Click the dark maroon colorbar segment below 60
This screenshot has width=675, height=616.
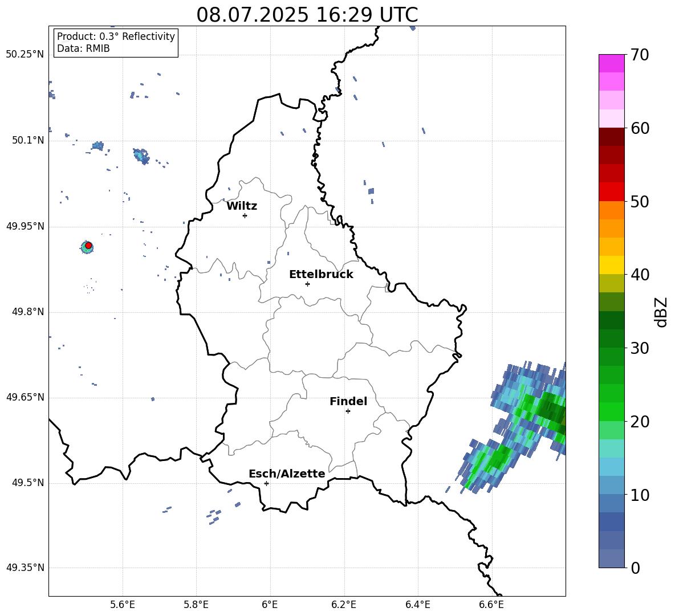coord(611,137)
